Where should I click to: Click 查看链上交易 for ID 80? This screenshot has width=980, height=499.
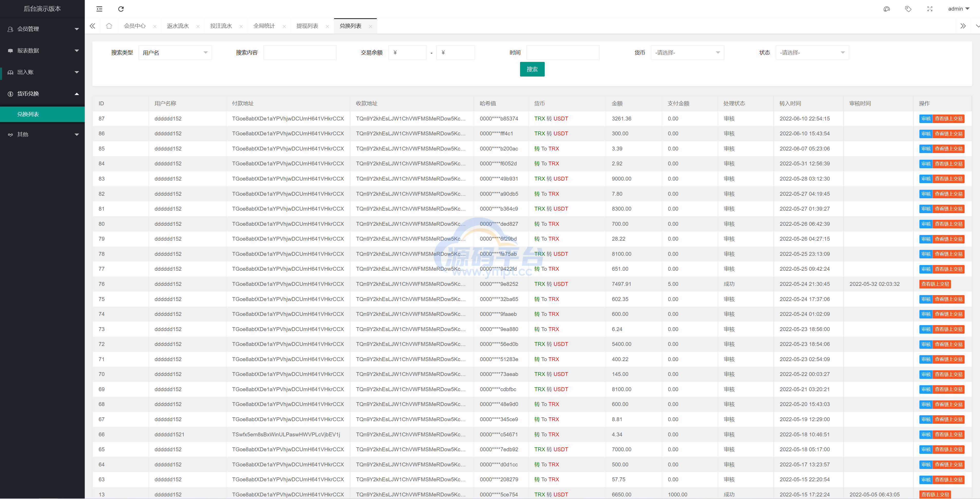(x=948, y=224)
